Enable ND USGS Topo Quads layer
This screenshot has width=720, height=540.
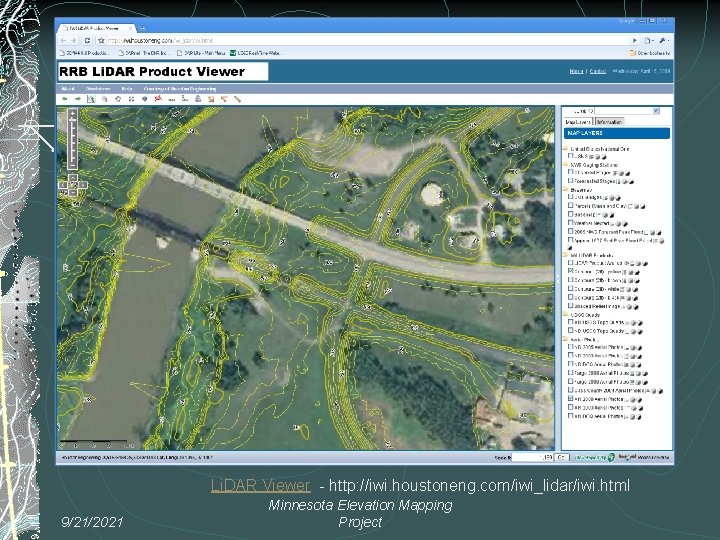571,331
